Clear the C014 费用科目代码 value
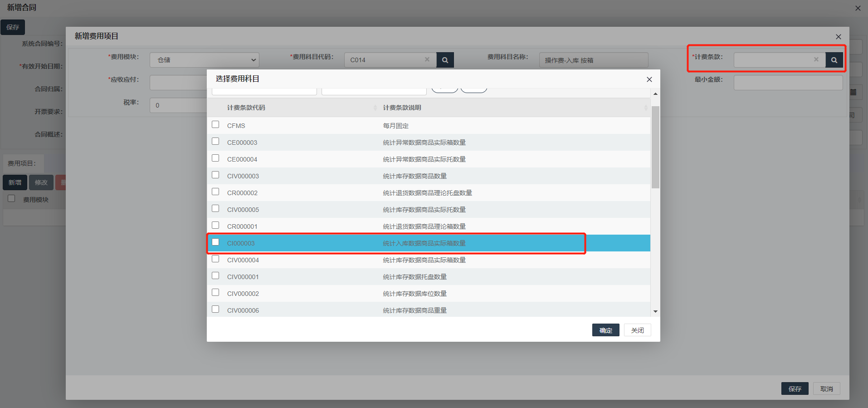Image resolution: width=868 pixels, height=408 pixels. coord(427,59)
